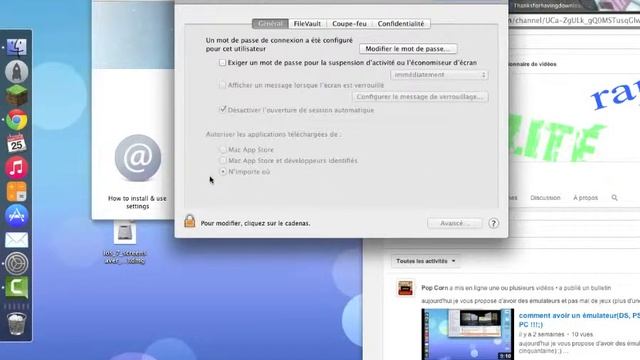Click search magnifier on the YouTube channel page
This screenshot has width=640, height=360.
[614, 198]
